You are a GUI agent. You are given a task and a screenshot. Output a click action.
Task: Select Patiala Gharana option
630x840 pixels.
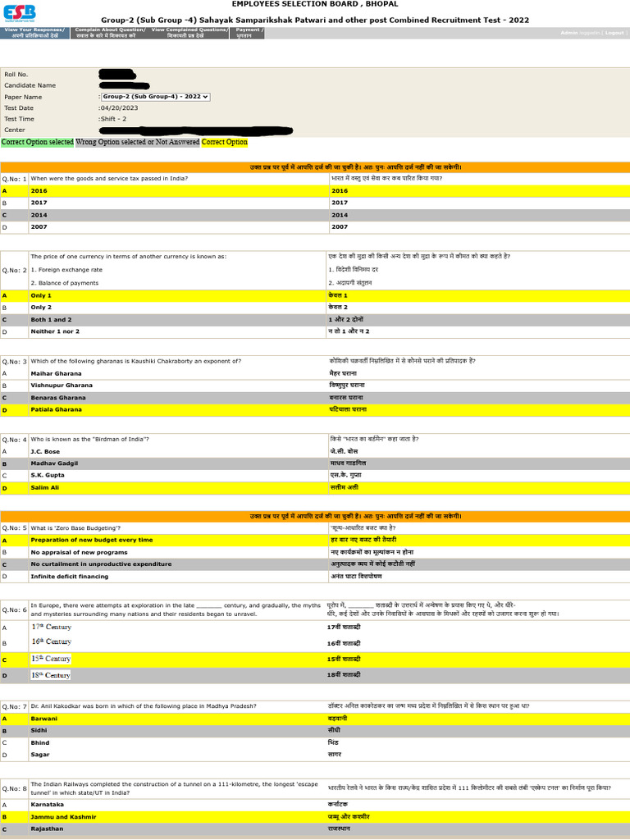(315, 410)
